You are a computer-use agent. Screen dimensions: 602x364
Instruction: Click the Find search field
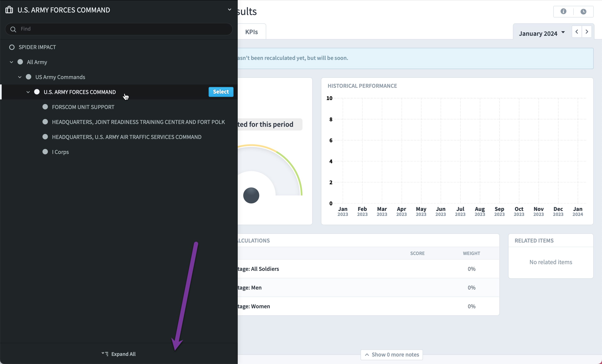point(119,29)
